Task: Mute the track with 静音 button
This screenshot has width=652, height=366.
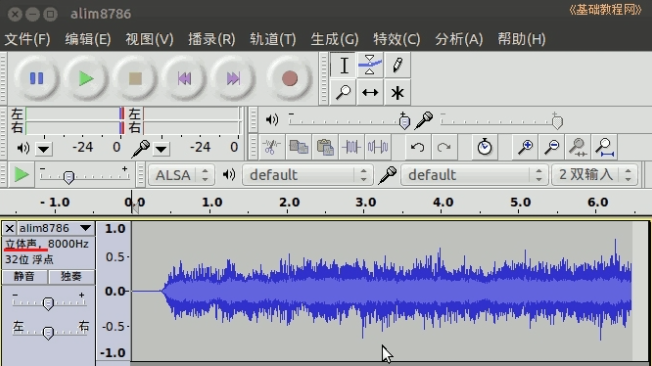Action: [25, 277]
